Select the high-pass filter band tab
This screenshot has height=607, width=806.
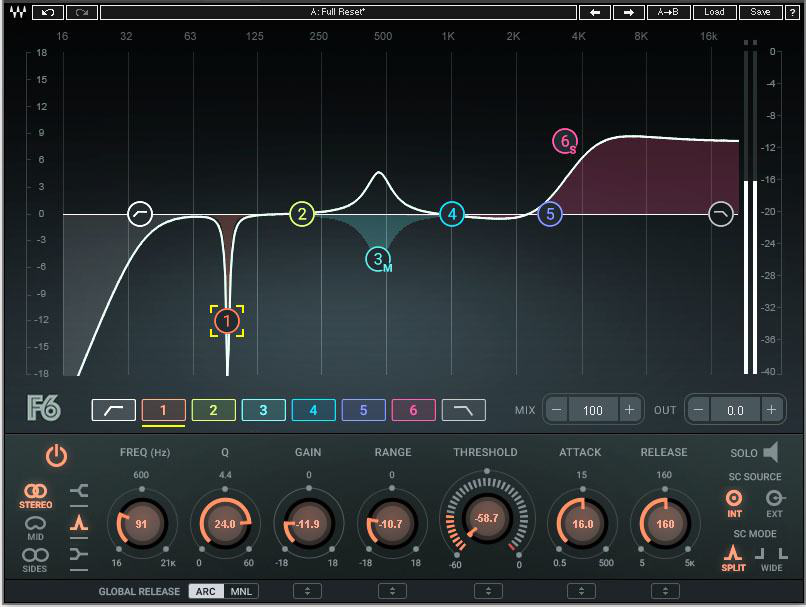pyautogui.click(x=114, y=410)
